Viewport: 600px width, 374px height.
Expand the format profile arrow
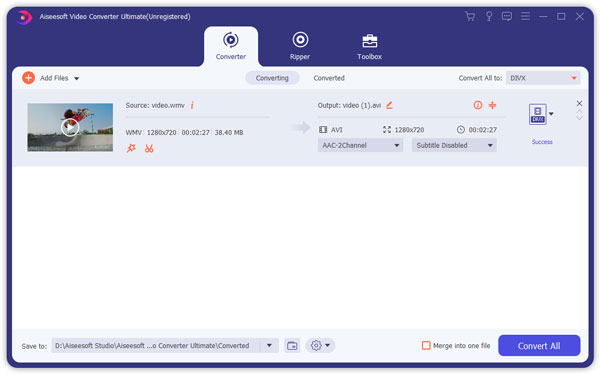(551, 114)
